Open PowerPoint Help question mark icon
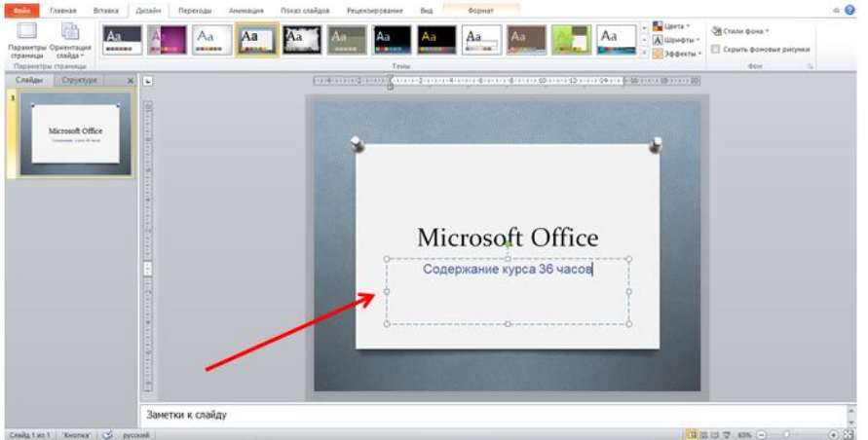The width and height of the screenshot is (868, 440). pos(850,10)
